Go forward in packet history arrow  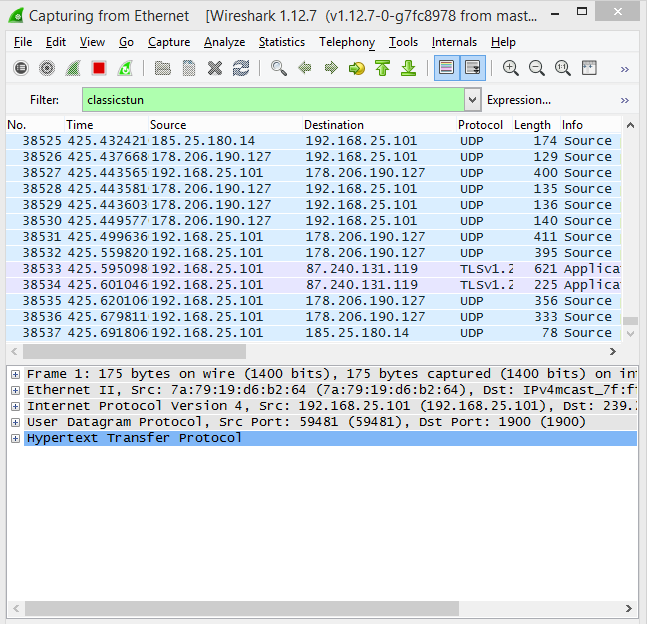click(x=331, y=68)
